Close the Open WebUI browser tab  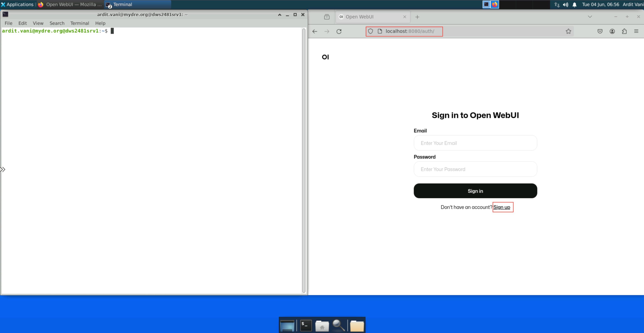(405, 17)
